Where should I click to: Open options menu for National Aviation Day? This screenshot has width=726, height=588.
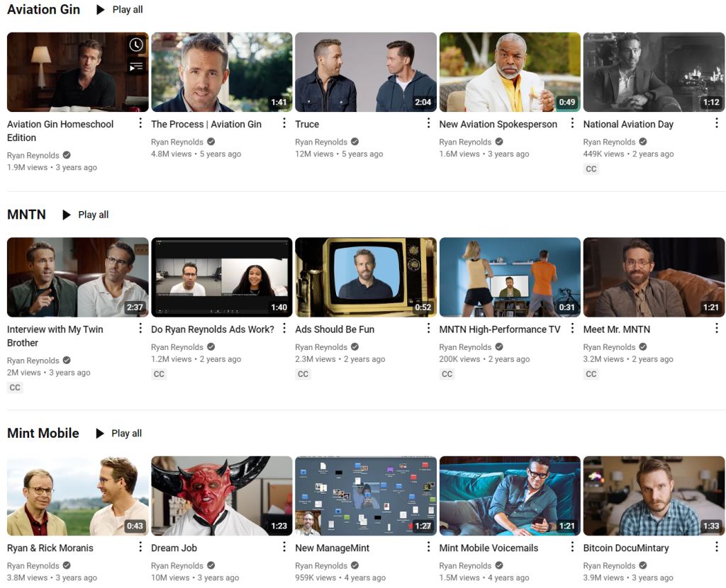pos(716,124)
